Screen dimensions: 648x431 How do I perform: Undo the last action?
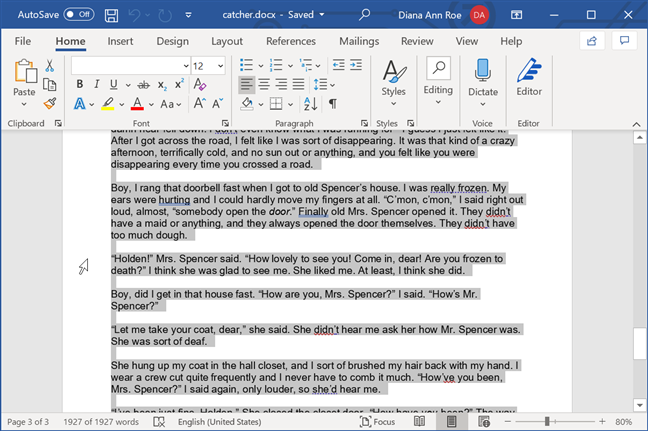click(x=134, y=15)
